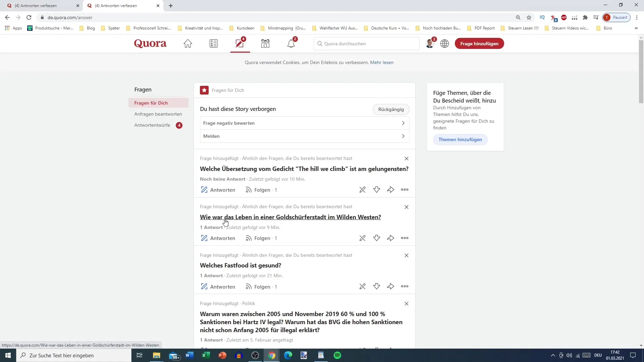Open the 'Kursideen' bookmark folder
Image resolution: width=644 pixels, height=362 pixels.
click(242, 28)
